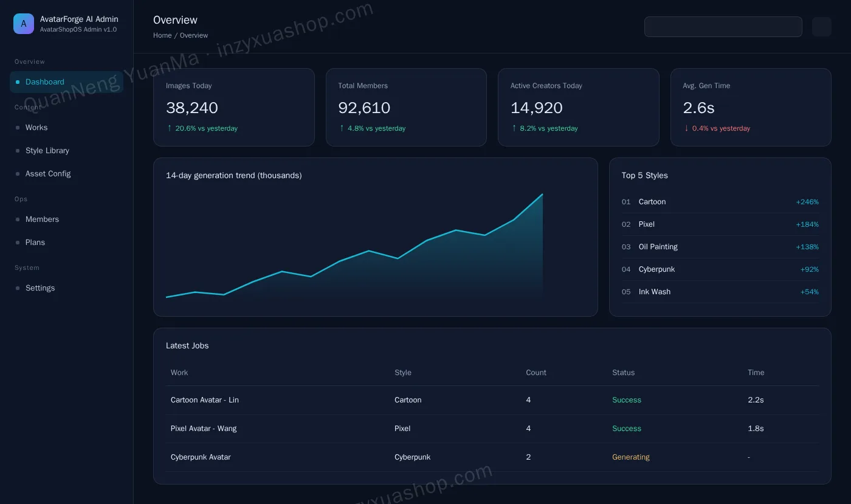This screenshot has width=851, height=504.
Task: Open the Cartoon Avatar - Lin job row
Action: point(492,400)
